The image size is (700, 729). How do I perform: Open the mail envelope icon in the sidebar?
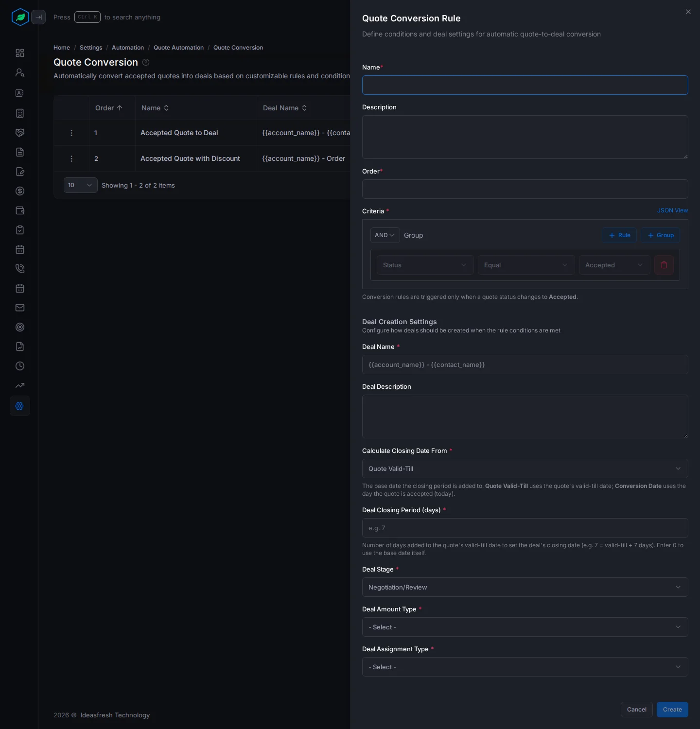coord(20,308)
